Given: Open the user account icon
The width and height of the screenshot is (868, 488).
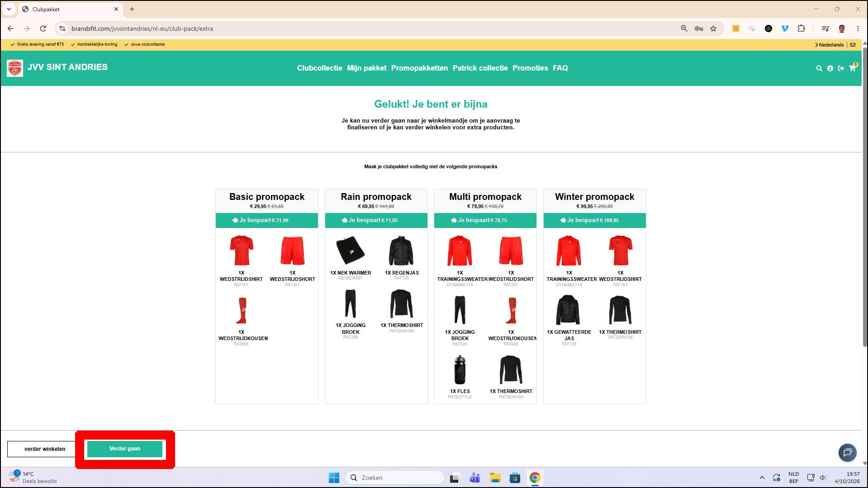Looking at the screenshot, I should click(x=830, y=68).
